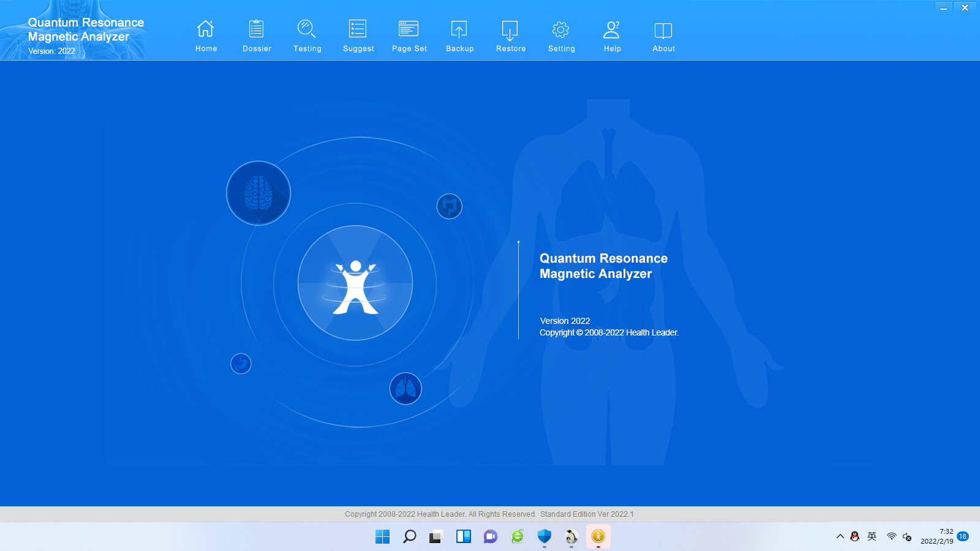Close the analyzer window

[965, 8]
